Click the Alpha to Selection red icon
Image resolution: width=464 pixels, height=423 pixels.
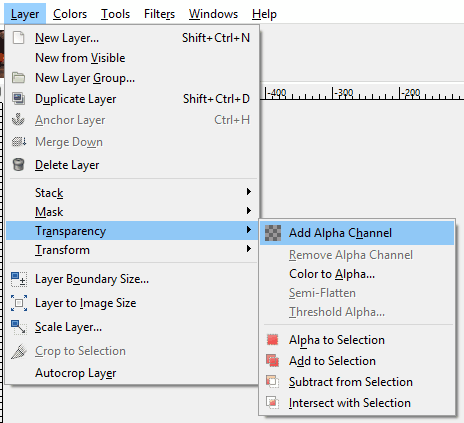coord(273,340)
